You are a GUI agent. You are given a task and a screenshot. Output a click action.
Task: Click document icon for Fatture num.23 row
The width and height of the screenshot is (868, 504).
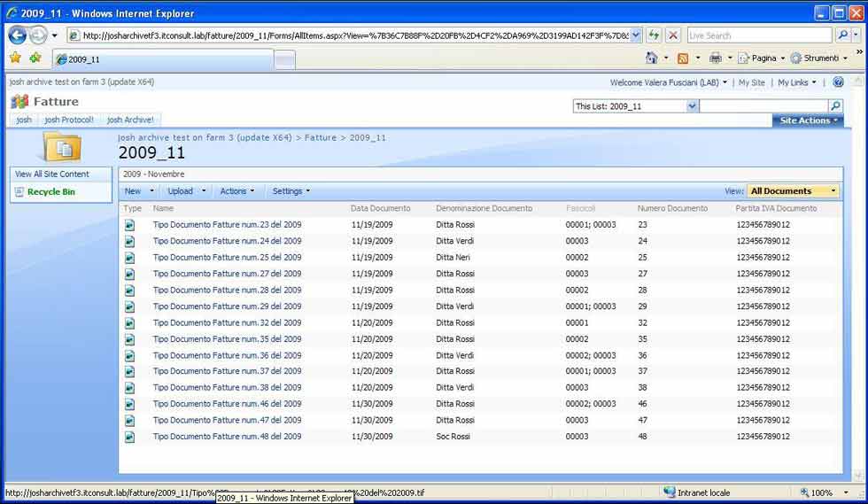[129, 225]
